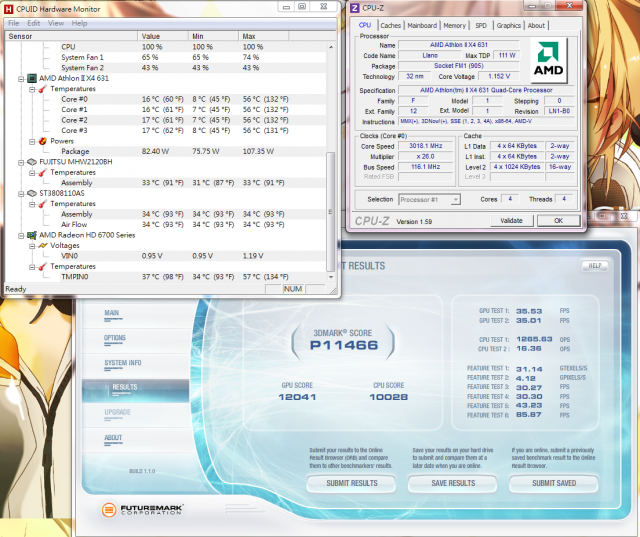Collapse Temperatures under AMD Athlon II X4
The height and width of the screenshot is (537, 640).
click(31, 89)
